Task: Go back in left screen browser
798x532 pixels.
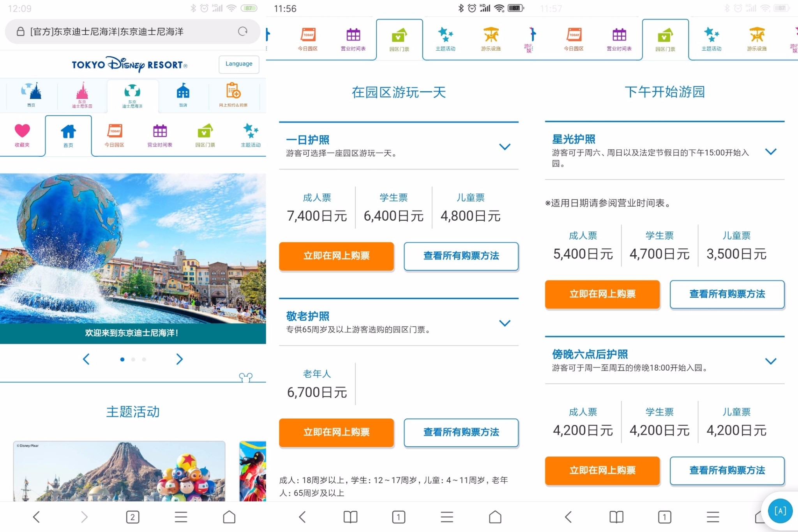Action: click(x=36, y=517)
